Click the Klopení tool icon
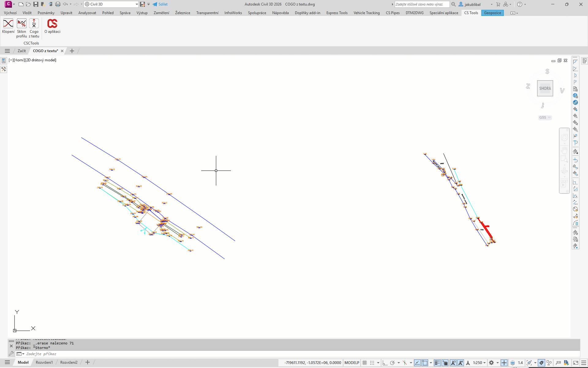Viewport: 588px width, 368px height. 8,24
